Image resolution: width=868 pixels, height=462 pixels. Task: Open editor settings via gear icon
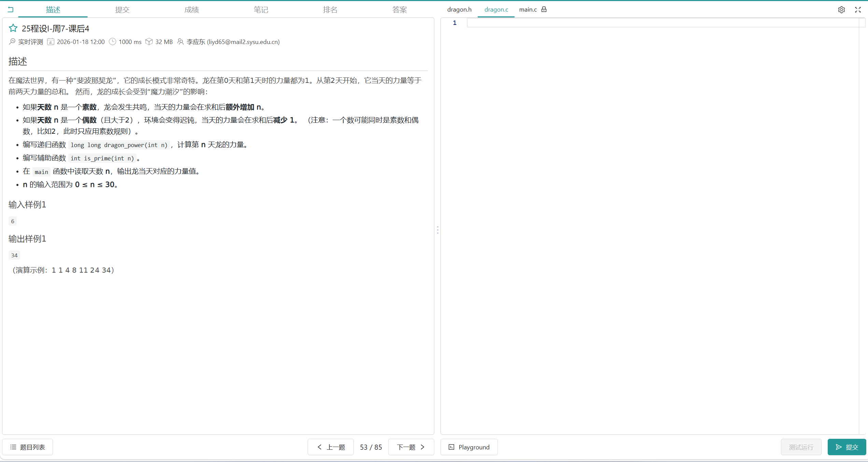pos(841,10)
